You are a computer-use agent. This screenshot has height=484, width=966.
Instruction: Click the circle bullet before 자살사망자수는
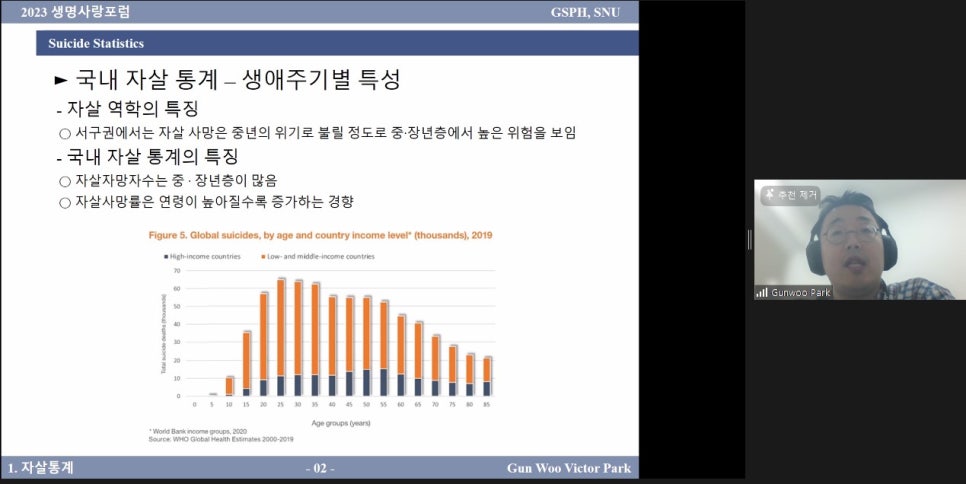click(65, 181)
